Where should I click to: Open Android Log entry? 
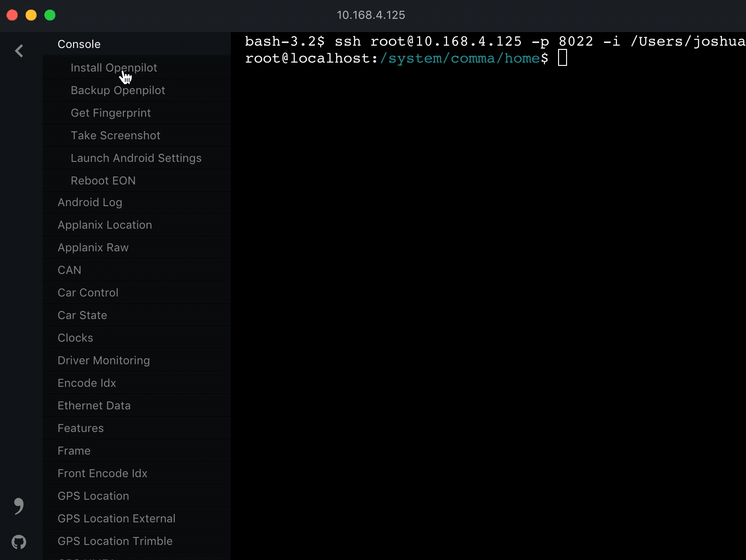click(x=137, y=202)
